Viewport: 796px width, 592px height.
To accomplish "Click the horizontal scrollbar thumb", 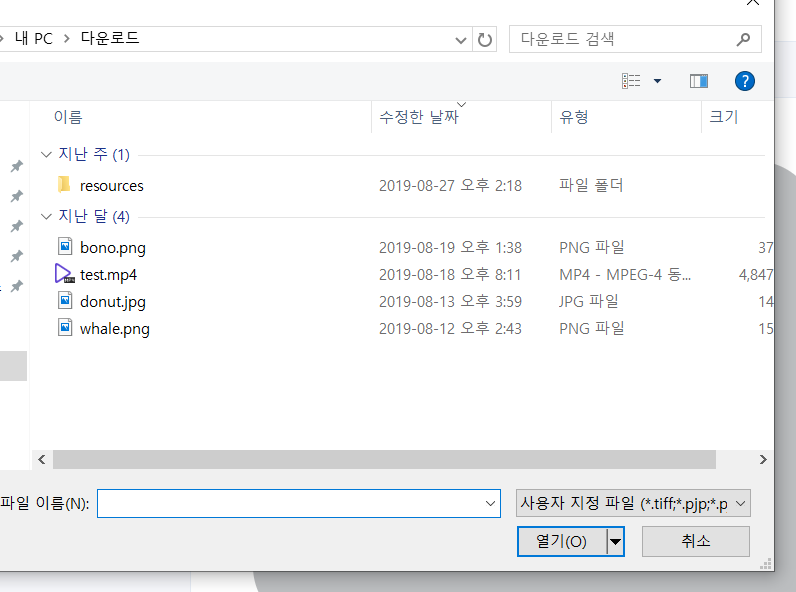I will 384,459.
